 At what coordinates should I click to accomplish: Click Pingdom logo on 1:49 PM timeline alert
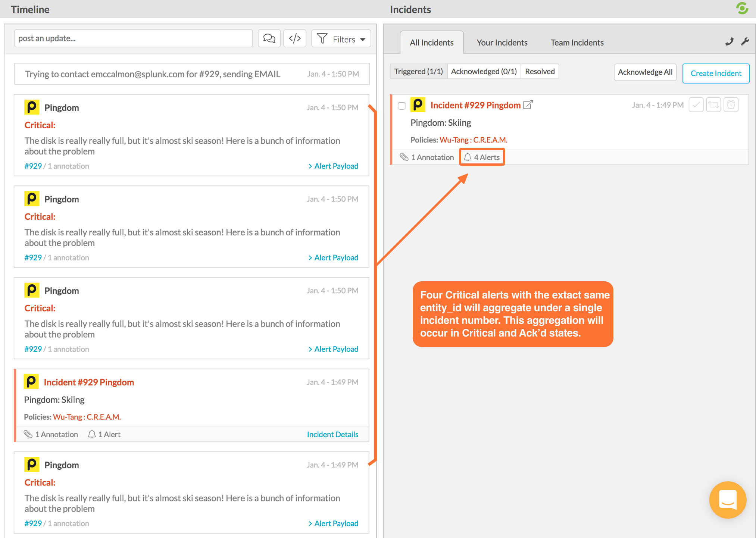[32, 465]
